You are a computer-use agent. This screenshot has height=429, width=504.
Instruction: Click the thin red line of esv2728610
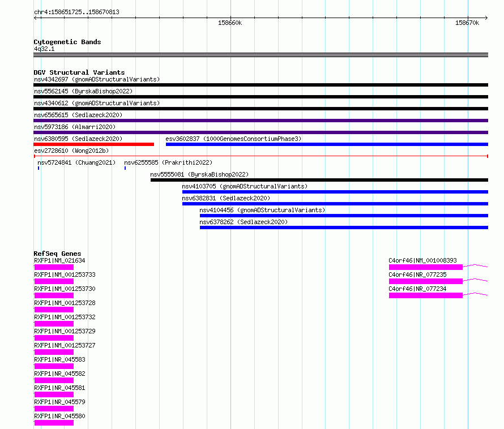click(260, 156)
